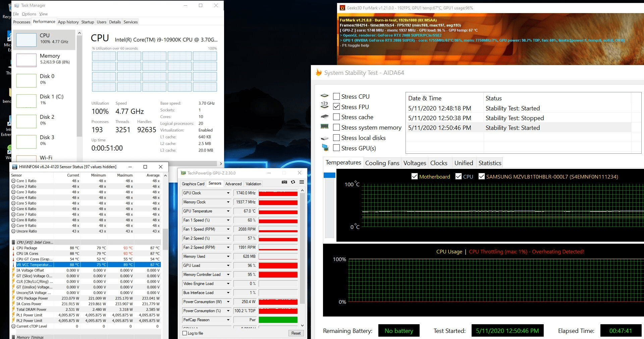Enable the Stress cache checkbox
The image size is (644, 339).
point(336,117)
